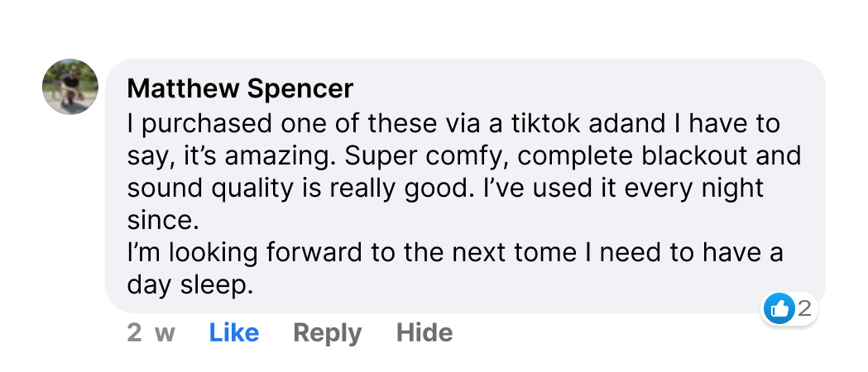View the reaction count number 2
The width and height of the screenshot is (868, 372).
click(803, 310)
